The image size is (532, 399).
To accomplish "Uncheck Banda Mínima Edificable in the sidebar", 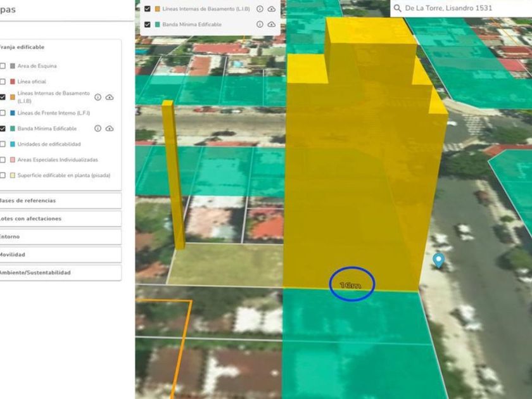I will (x=3, y=129).
